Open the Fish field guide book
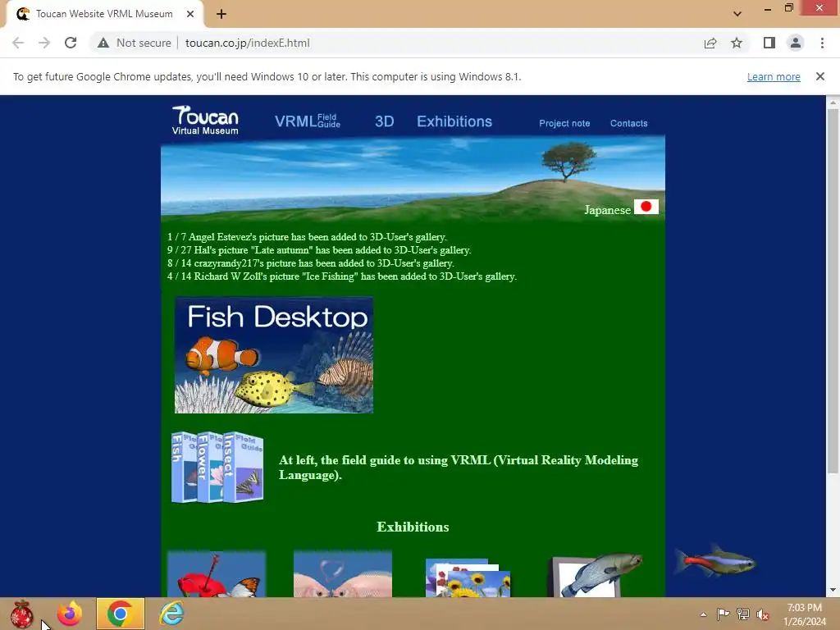Screen dimensions: 840x630 click(x=184, y=467)
